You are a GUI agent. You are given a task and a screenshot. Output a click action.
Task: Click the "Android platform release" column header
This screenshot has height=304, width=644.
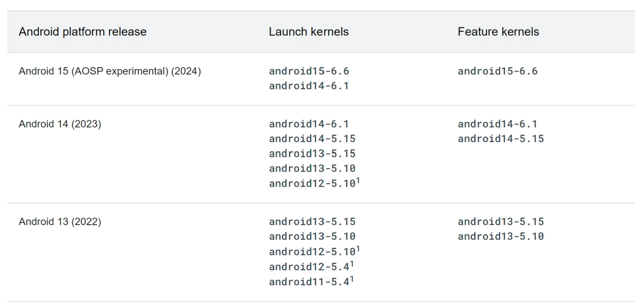pyautogui.click(x=83, y=32)
